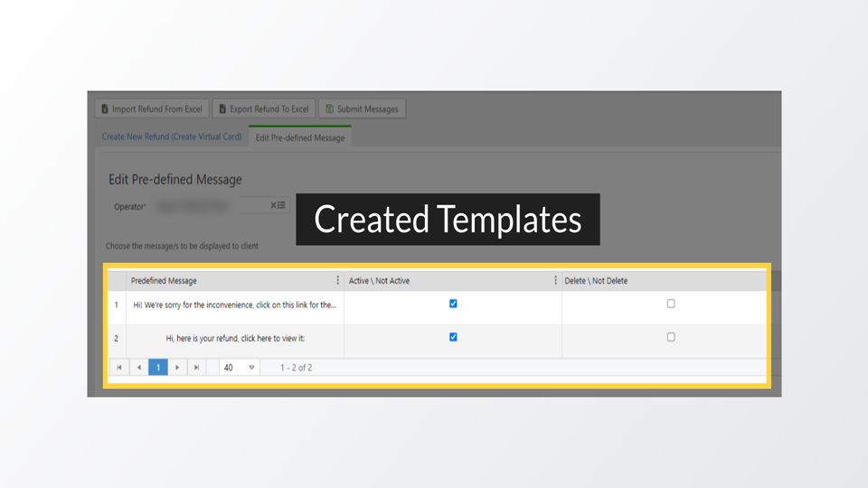
Task: Check the Delete checkbox for row 2
Action: [x=671, y=337]
